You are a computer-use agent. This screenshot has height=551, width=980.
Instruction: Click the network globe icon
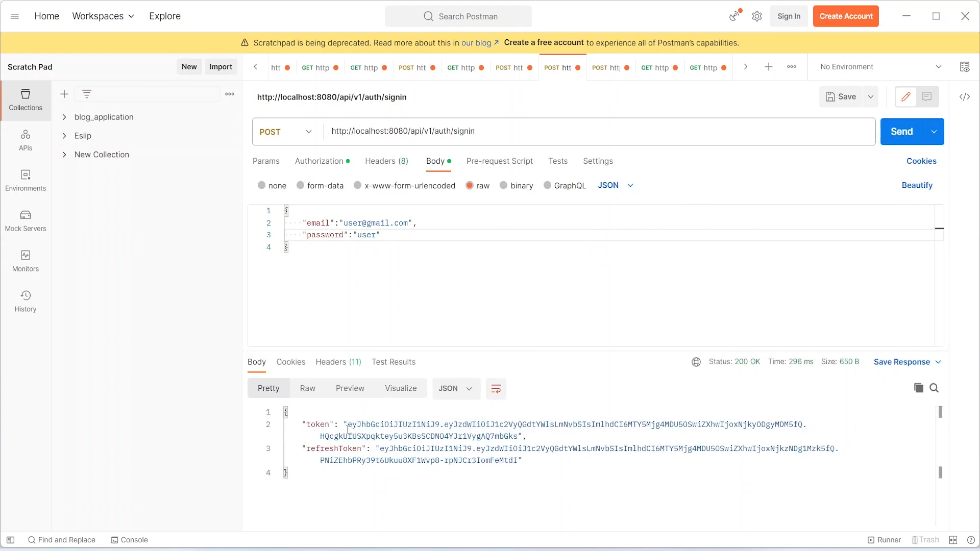pos(696,362)
